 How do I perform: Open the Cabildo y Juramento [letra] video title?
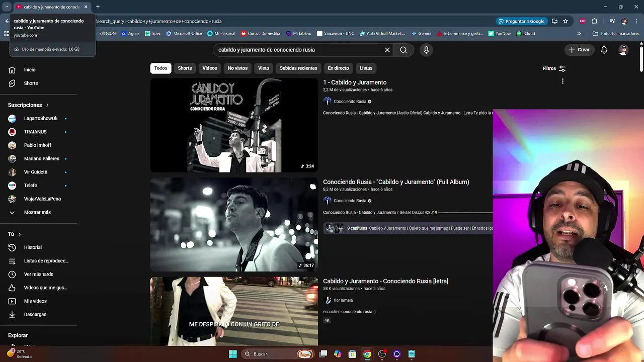[385, 281]
